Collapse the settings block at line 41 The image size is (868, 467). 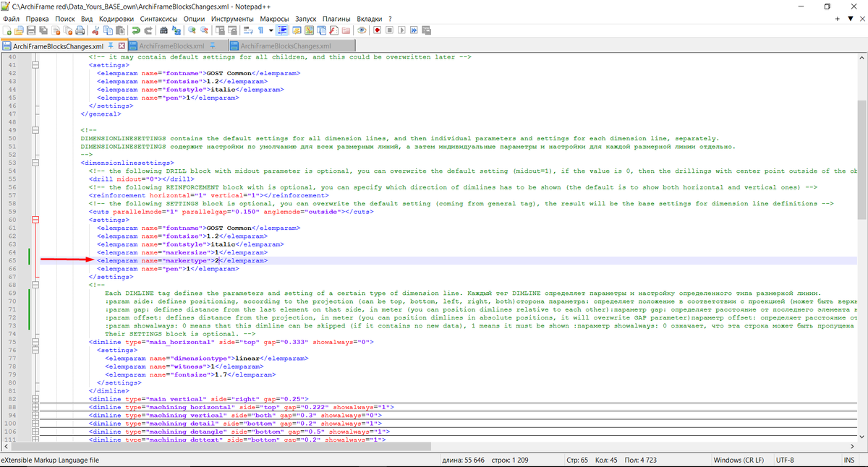point(34,65)
